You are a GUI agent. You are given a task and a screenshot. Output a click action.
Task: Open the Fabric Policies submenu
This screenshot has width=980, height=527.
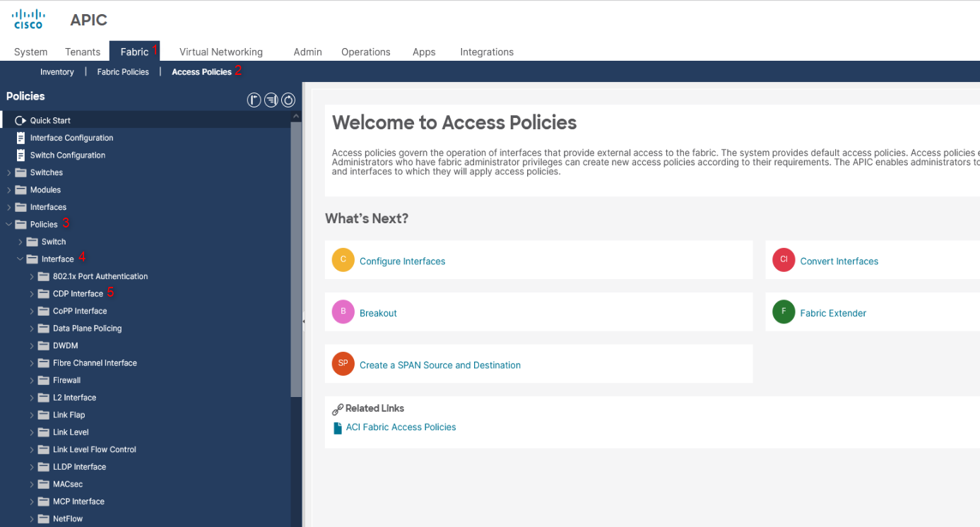coord(122,71)
